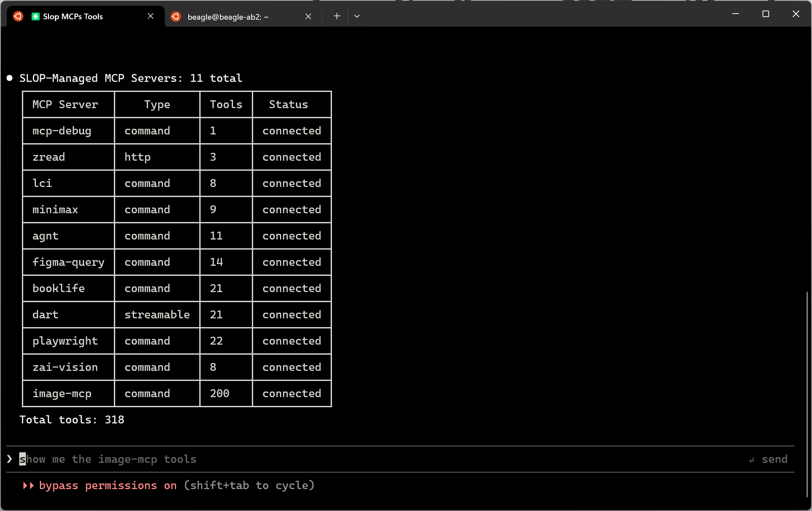
Task: Click the send hint in the prompt
Action: pyautogui.click(x=769, y=459)
